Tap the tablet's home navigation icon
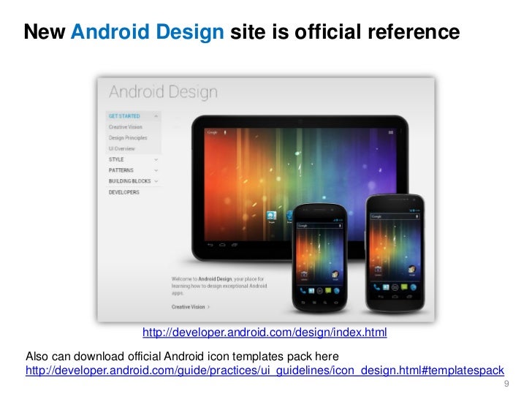 222,245
